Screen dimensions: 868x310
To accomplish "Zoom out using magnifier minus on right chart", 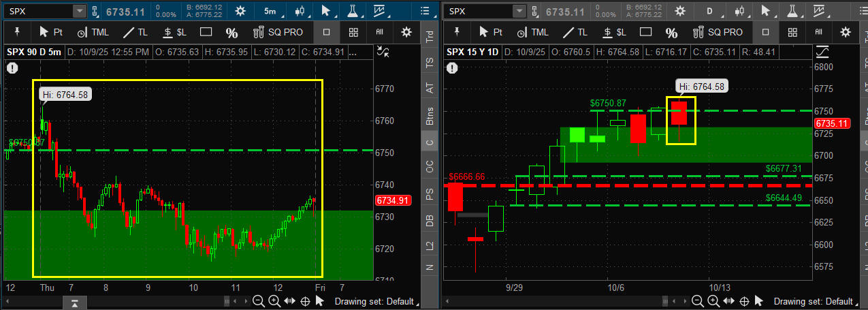I will 698,301.
